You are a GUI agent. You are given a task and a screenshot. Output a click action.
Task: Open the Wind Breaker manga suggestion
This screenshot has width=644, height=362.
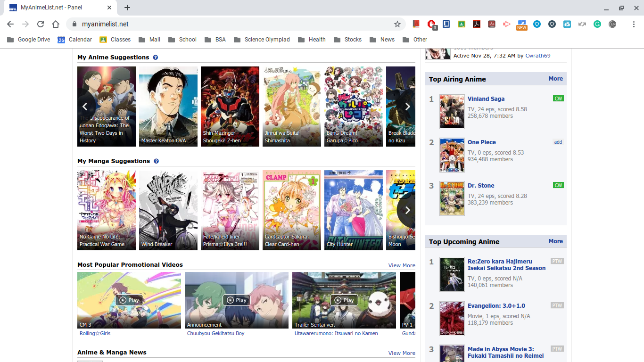(x=168, y=210)
